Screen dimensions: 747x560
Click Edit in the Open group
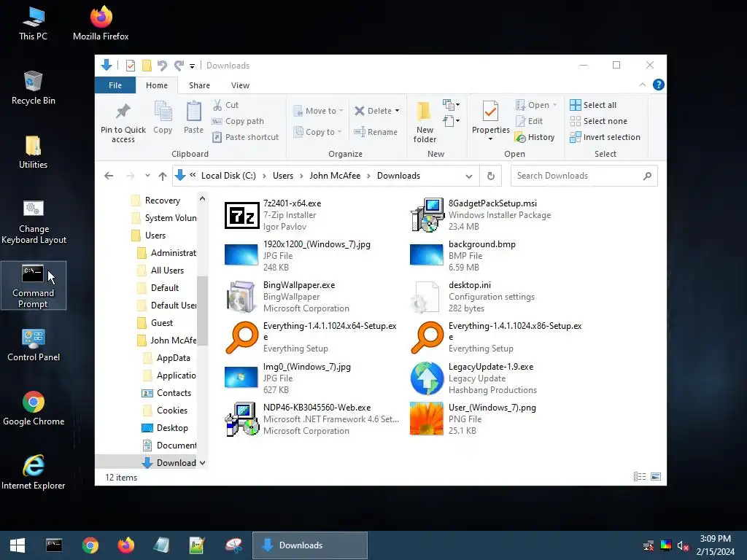[x=530, y=121]
